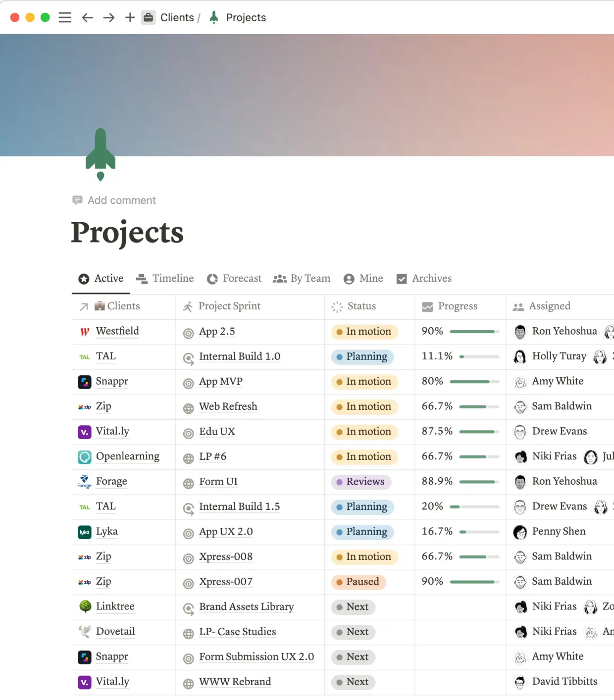Switch to the Timeline tab
The height and width of the screenshot is (700, 614).
[x=165, y=278]
